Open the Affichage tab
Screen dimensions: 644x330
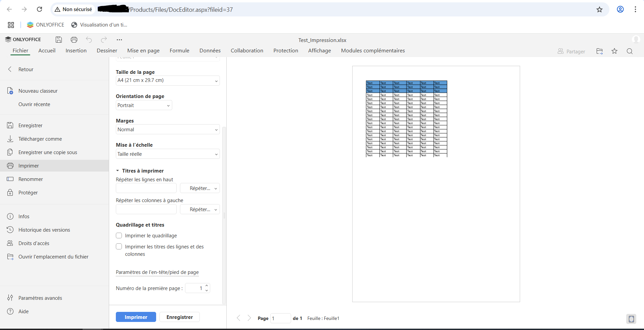tap(319, 51)
